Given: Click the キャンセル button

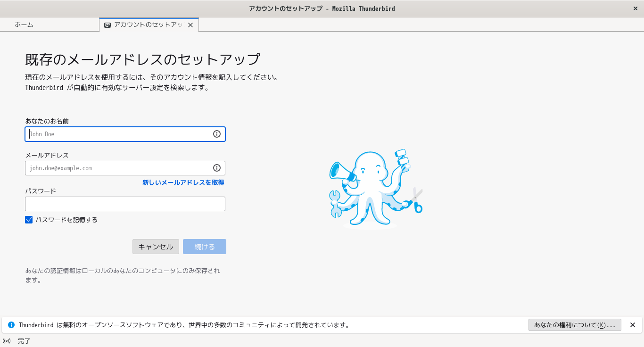Looking at the screenshot, I should 156,247.
